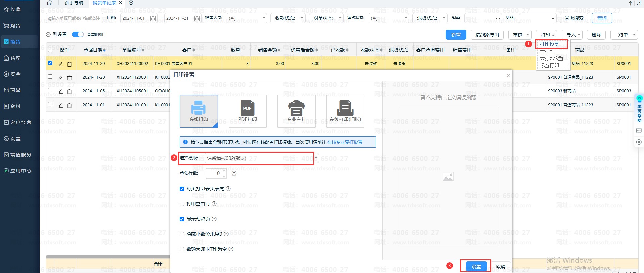Click trash icon for order XH20241101001

[x=70, y=105]
